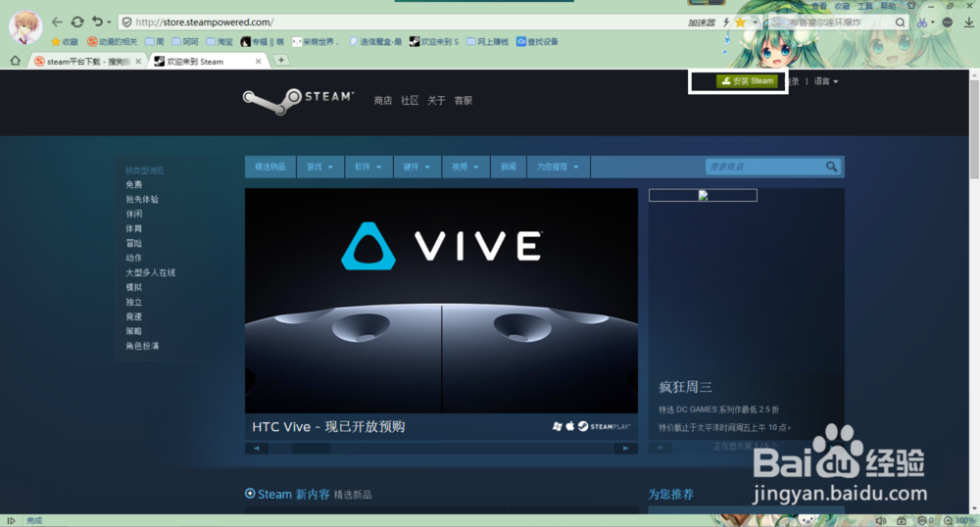The width and height of the screenshot is (980, 527).
Task: Focus the address bar URL field
Action: point(400,22)
